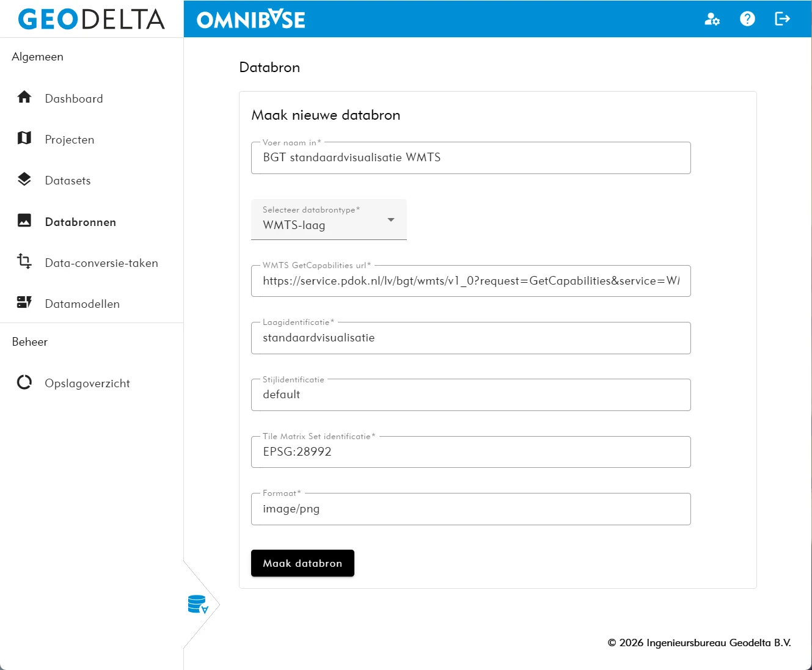Click the Projecten map icon
The image size is (812, 670).
pyautogui.click(x=24, y=139)
